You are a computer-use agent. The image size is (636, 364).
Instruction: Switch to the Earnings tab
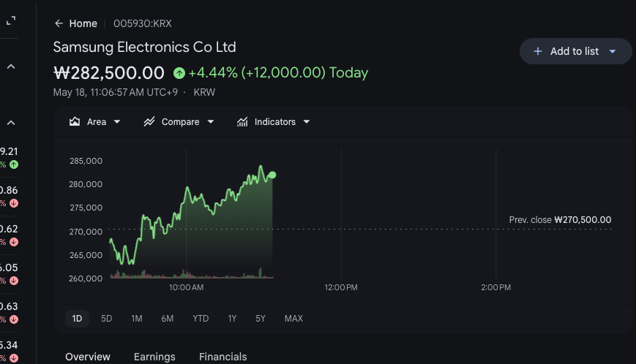tap(154, 357)
